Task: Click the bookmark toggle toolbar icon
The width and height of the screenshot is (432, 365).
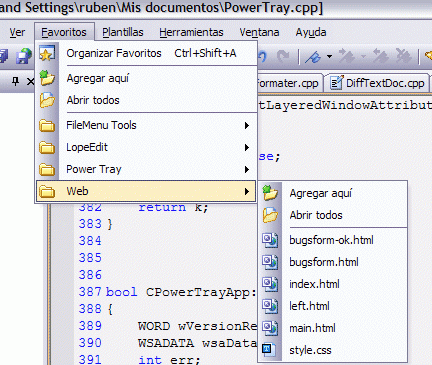Action: point(313,57)
